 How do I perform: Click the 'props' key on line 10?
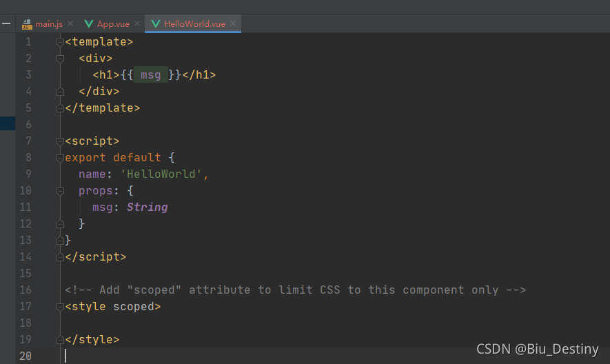coord(96,191)
